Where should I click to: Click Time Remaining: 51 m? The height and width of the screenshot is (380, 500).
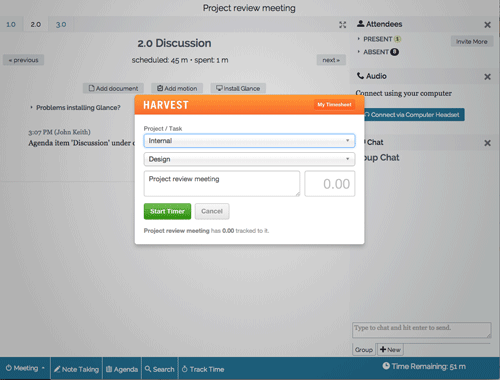point(424,366)
